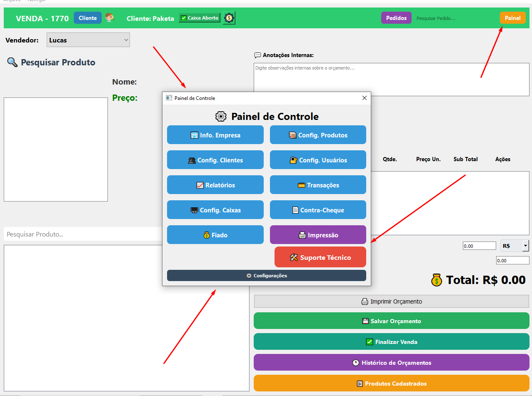Open Config. Produtos settings

click(x=318, y=135)
